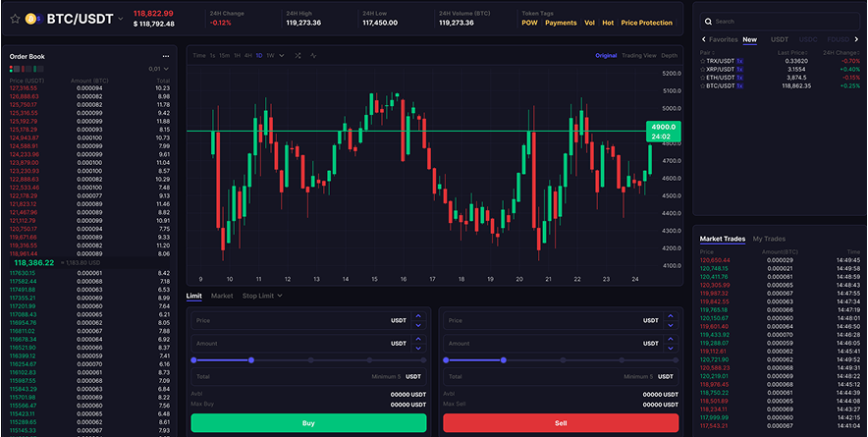
Task: Click the chart compare arrows icon
Action: tap(298, 56)
